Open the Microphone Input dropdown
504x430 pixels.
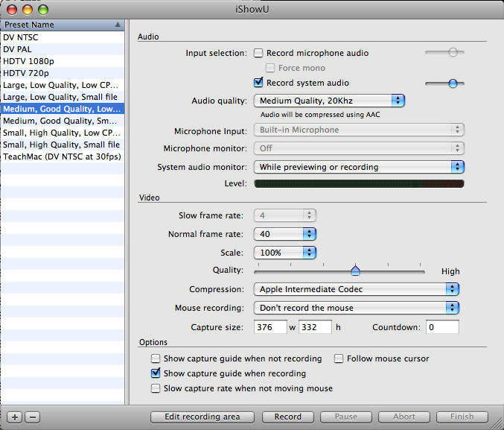359,130
